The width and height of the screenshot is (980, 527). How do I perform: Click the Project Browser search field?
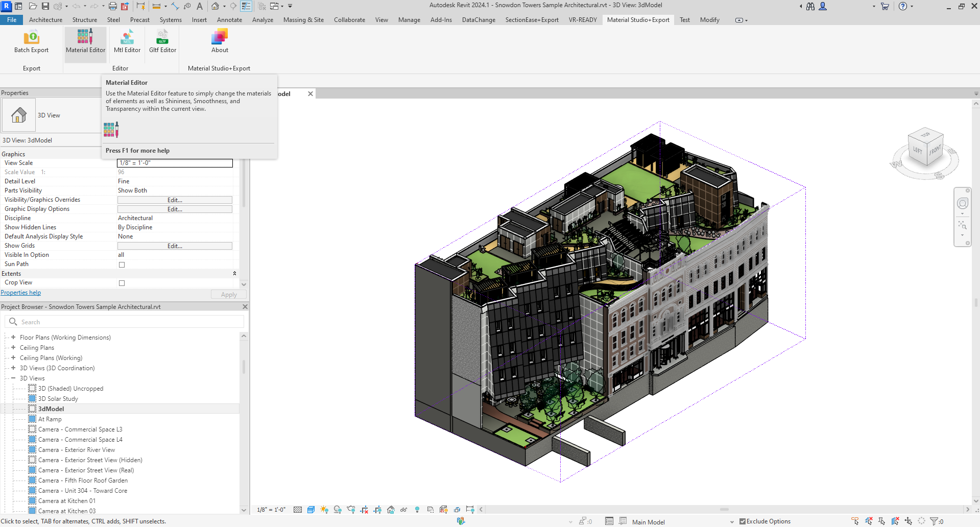click(128, 322)
